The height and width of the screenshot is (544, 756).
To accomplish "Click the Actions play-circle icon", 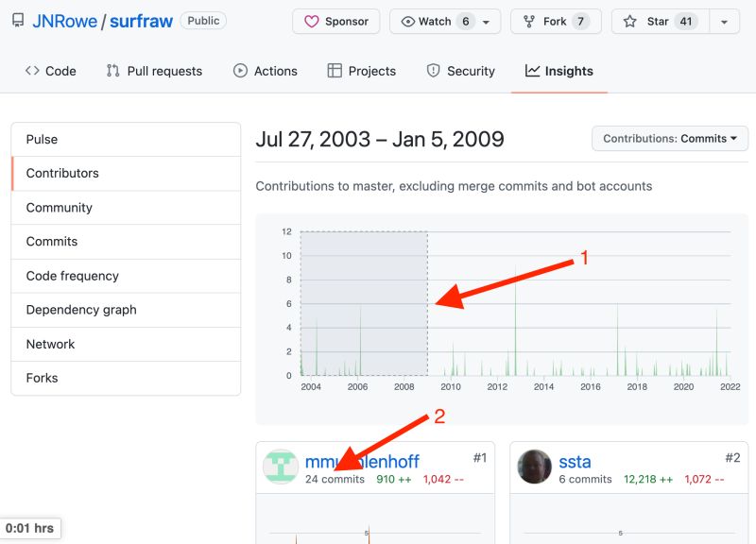I will click(x=242, y=71).
